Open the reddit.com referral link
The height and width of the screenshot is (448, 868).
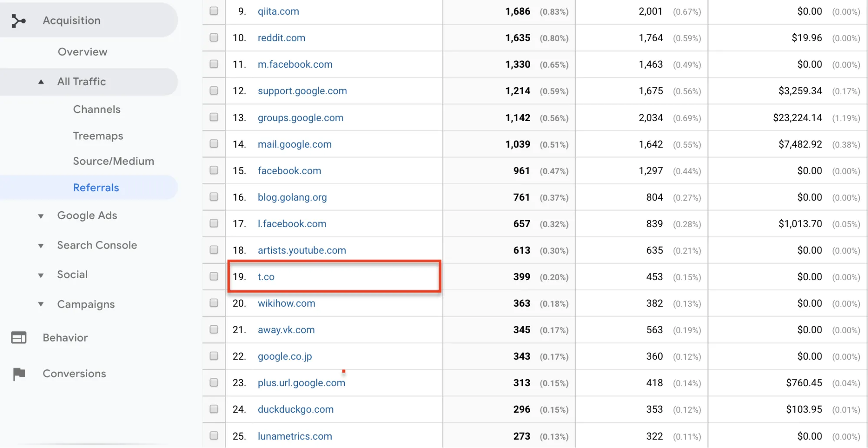pos(281,38)
